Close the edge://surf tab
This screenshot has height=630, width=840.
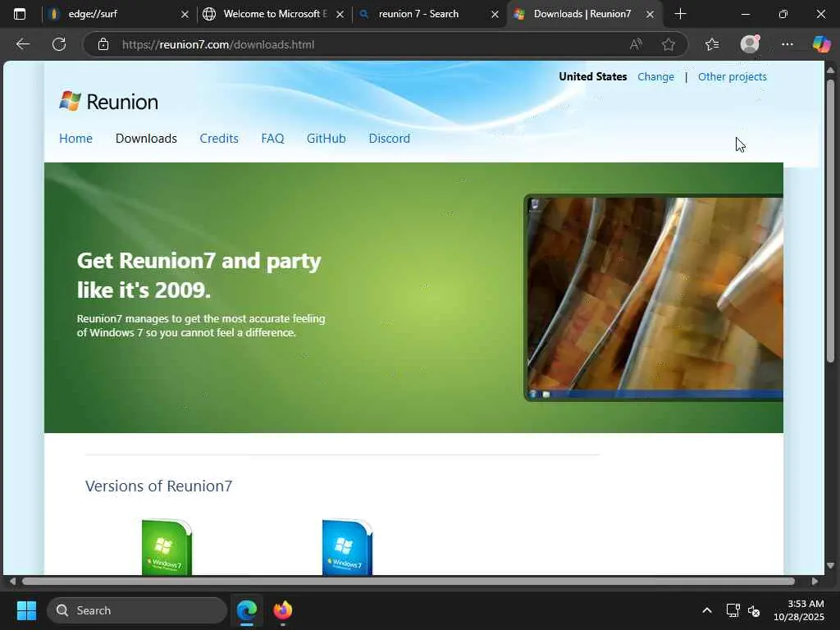(x=185, y=15)
